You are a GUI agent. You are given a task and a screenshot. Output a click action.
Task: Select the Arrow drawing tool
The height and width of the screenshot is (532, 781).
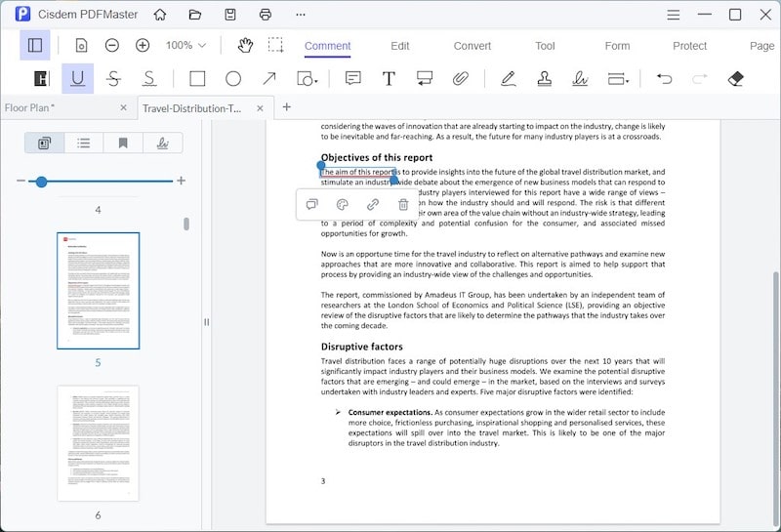(269, 79)
